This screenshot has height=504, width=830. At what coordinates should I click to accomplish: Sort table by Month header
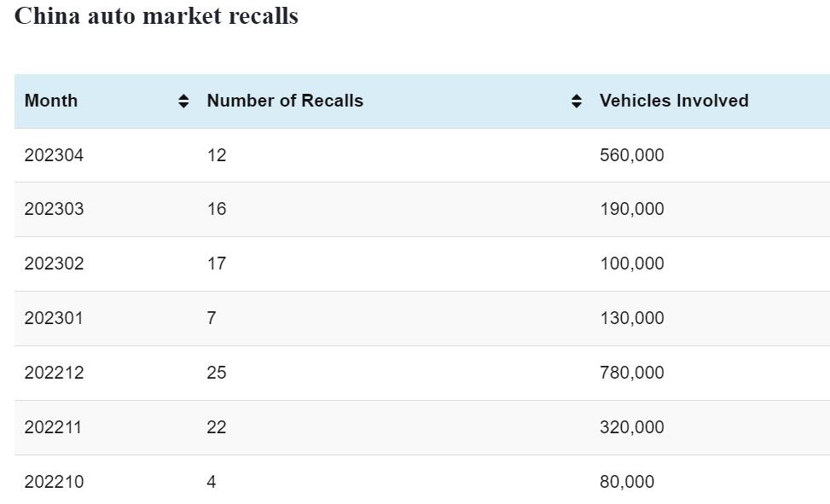point(51,101)
